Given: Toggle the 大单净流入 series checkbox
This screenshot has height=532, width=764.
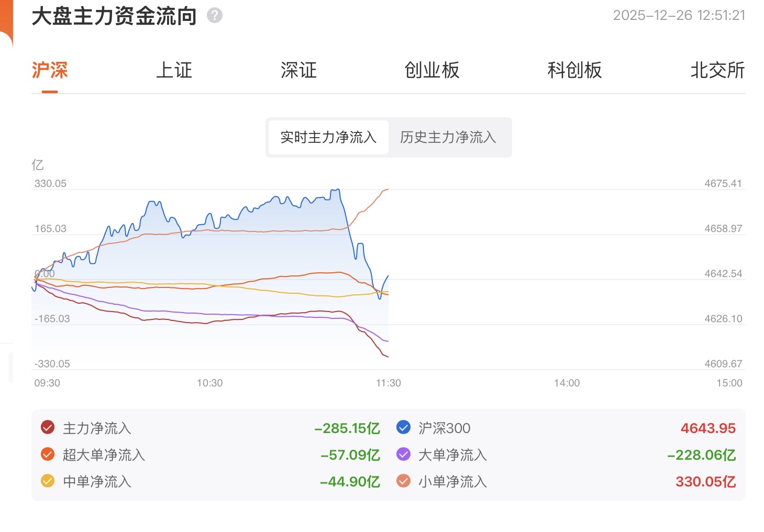Looking at the screenshot, I should click(403, 455).
